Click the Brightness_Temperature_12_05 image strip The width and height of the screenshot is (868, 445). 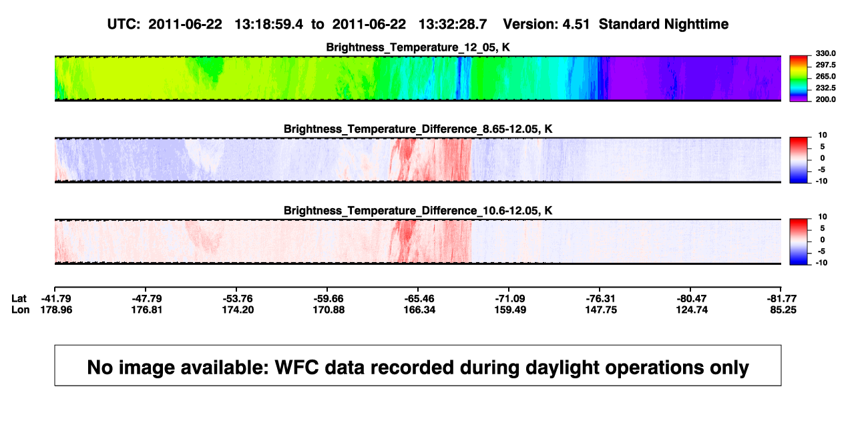(x=418, y=79)
